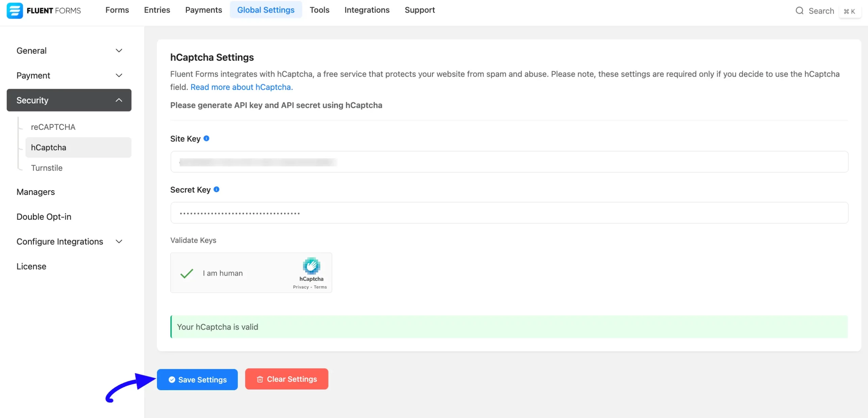Click the Search magnifier icon
This screenshot has width=868, height=418.
coord(800,11)
